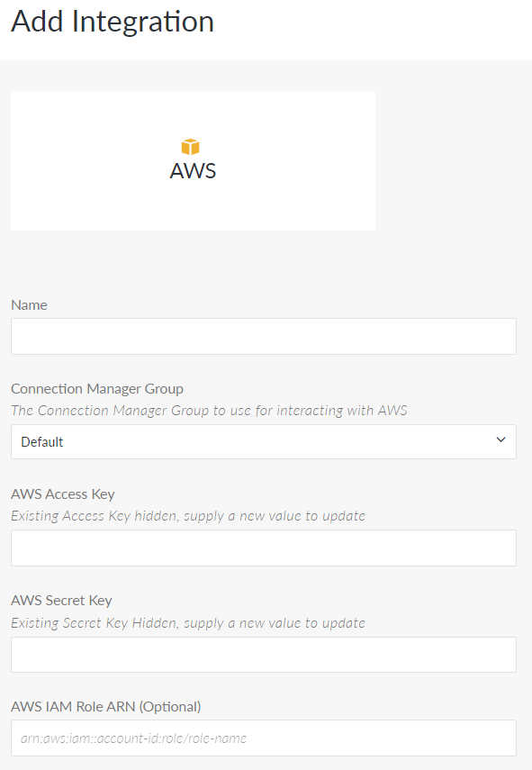Click the AWS Secret Key label
The width and height of the screenshot is (532, 770).
coord(61,601)
